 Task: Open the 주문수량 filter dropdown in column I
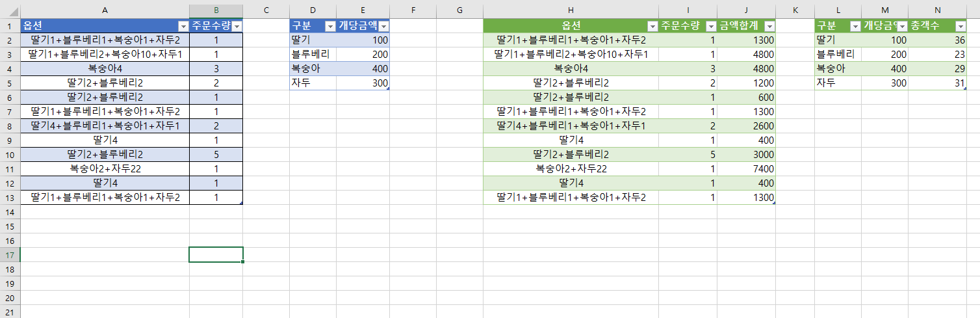point(710,26)
